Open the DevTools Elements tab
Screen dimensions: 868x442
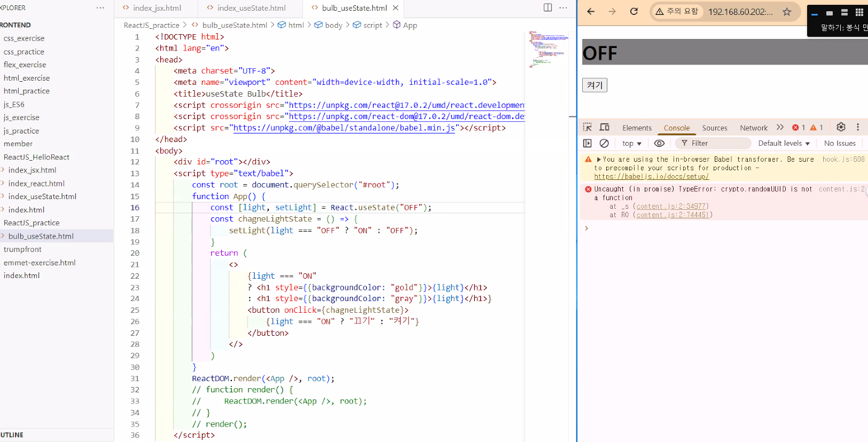point(637,128)
